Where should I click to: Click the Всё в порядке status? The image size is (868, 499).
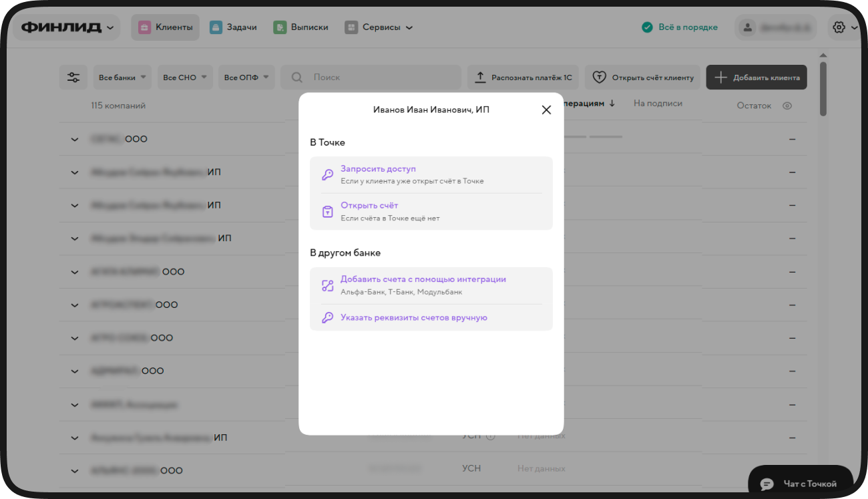click(680, 27)
